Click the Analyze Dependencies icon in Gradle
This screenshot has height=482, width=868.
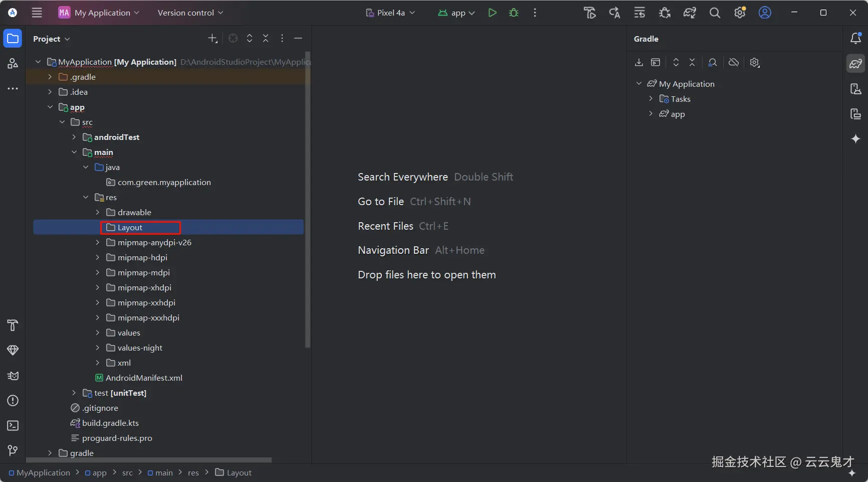(x=713, y=63)
